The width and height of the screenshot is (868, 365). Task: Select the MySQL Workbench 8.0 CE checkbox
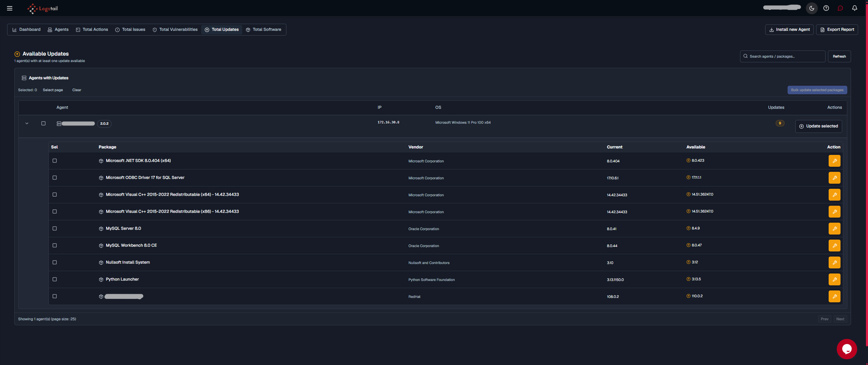pyautogui.click(x=55, y=245)
